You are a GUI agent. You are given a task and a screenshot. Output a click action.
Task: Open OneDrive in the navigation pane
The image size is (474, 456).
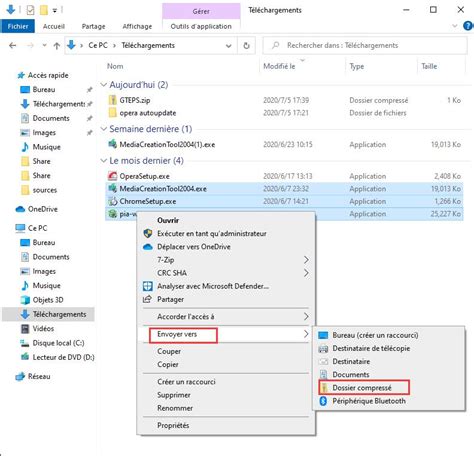click(42, 209)
